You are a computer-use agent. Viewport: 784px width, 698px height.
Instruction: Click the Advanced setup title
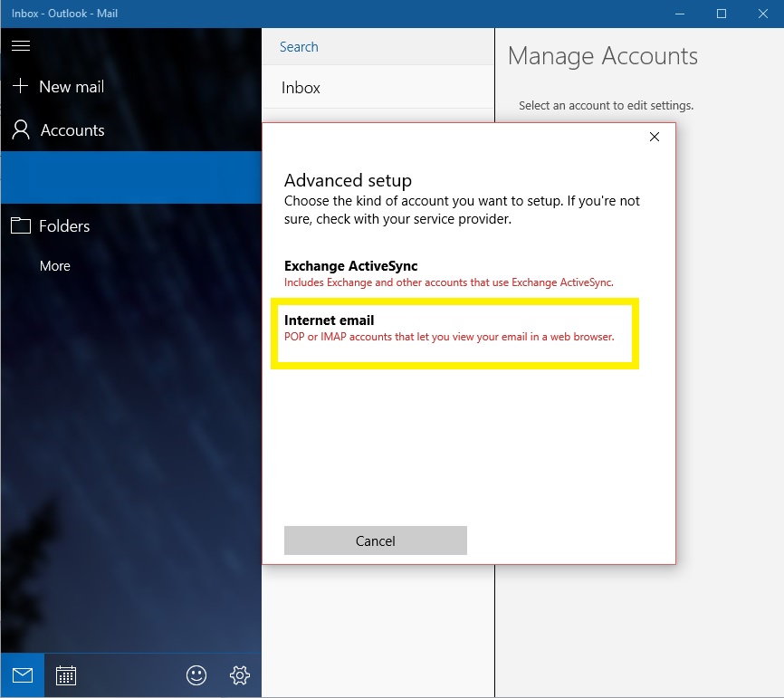pos(348,180)
